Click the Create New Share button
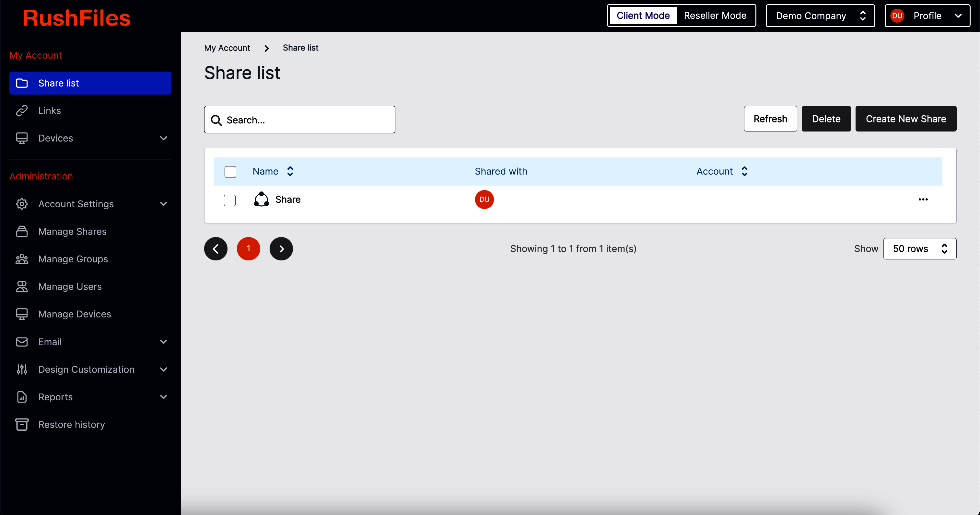This screenshot has width=980, height=515. click(906, 118)
